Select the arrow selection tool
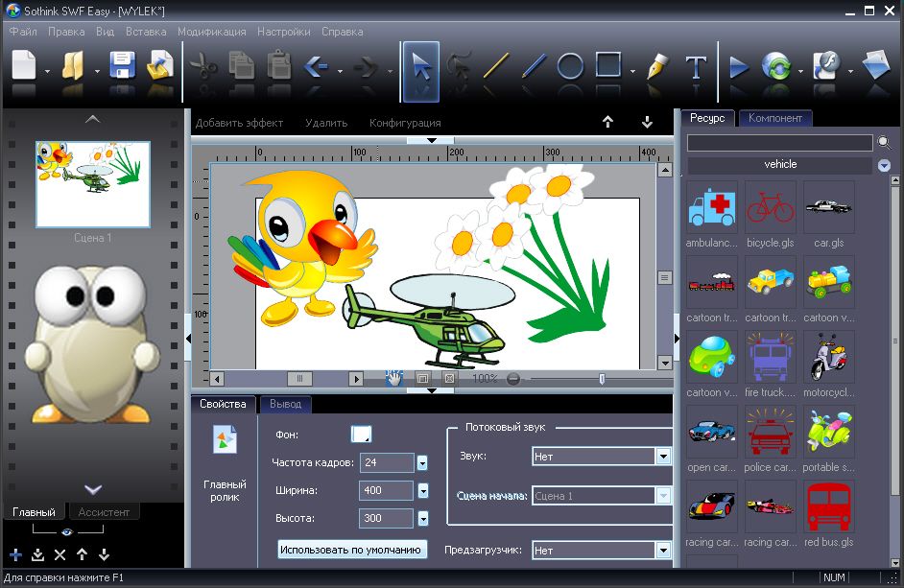The width and height of the screenshot is (904, 588). coord(420,68)
